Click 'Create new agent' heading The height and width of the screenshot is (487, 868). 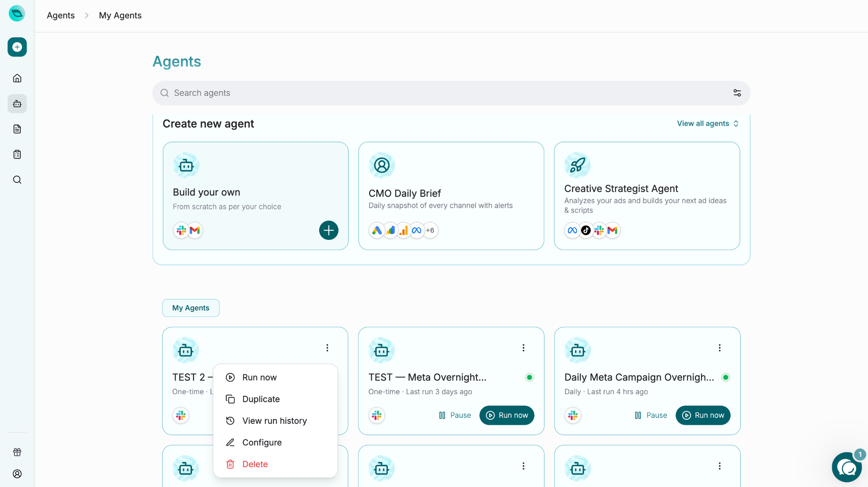(208, 123)
